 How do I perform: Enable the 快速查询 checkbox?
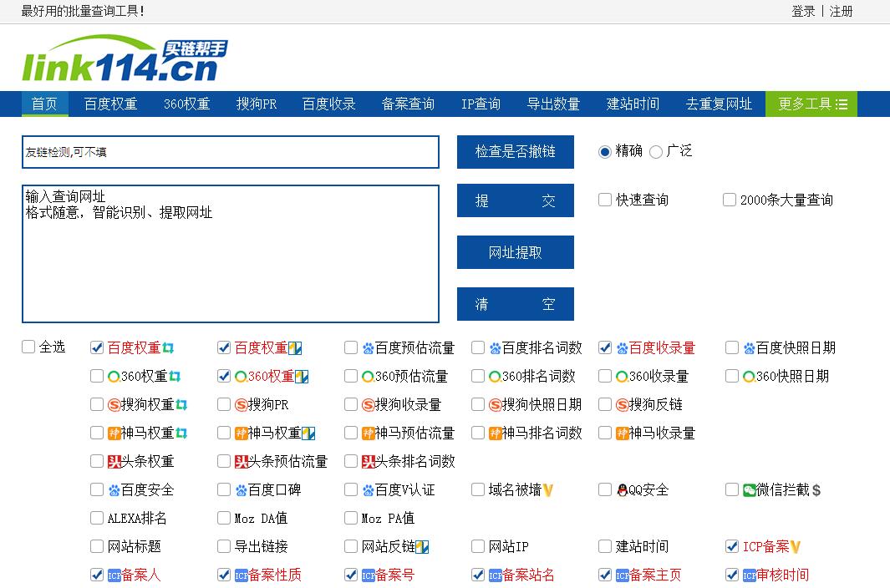[605, 200]
